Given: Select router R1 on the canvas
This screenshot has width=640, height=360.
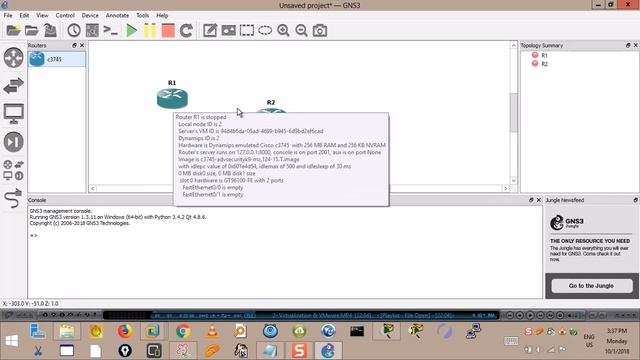Looking at the screenshot, I should pyautogui.click(x=172, y=98).
